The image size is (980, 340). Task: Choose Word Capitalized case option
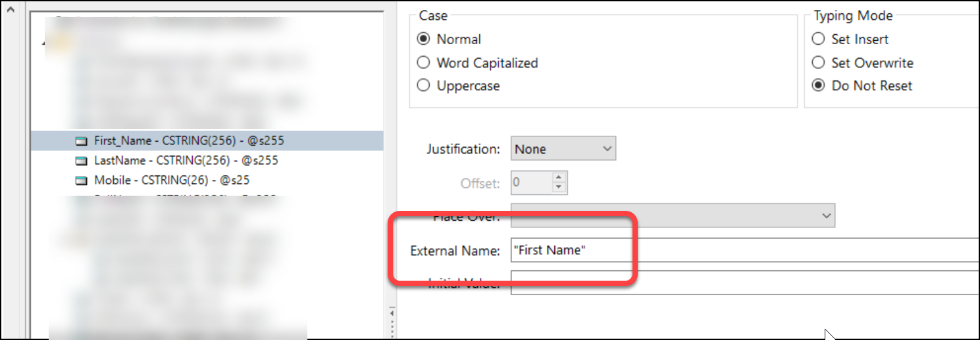click(x=424, y=63)
